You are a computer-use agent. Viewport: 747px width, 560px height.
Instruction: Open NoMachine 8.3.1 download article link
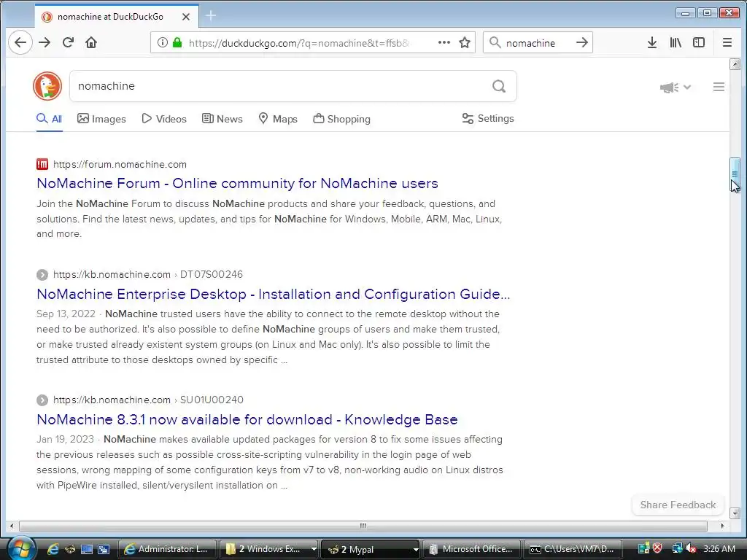(247, 419)
